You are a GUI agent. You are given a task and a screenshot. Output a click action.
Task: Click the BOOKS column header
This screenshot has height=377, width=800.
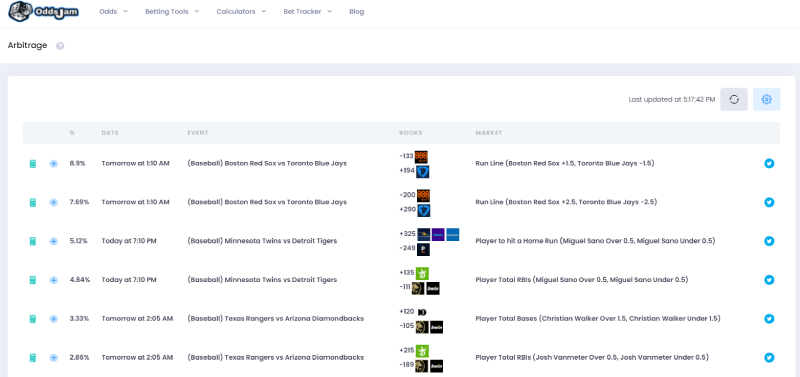[x=411, y=133]
